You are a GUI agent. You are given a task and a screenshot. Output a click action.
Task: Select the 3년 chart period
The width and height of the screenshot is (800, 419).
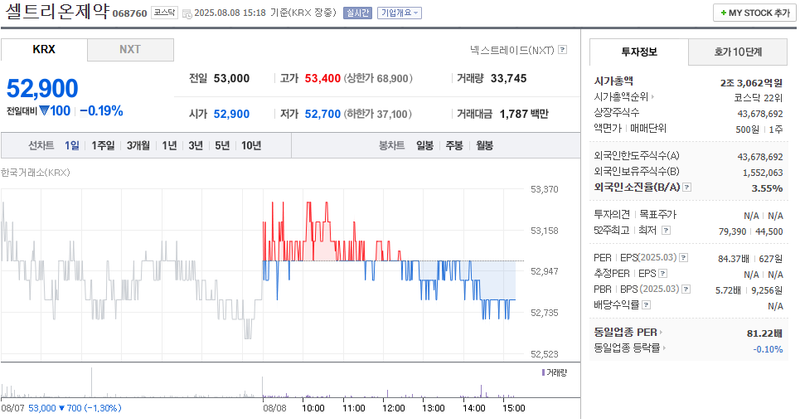click(x=195, y=145)
